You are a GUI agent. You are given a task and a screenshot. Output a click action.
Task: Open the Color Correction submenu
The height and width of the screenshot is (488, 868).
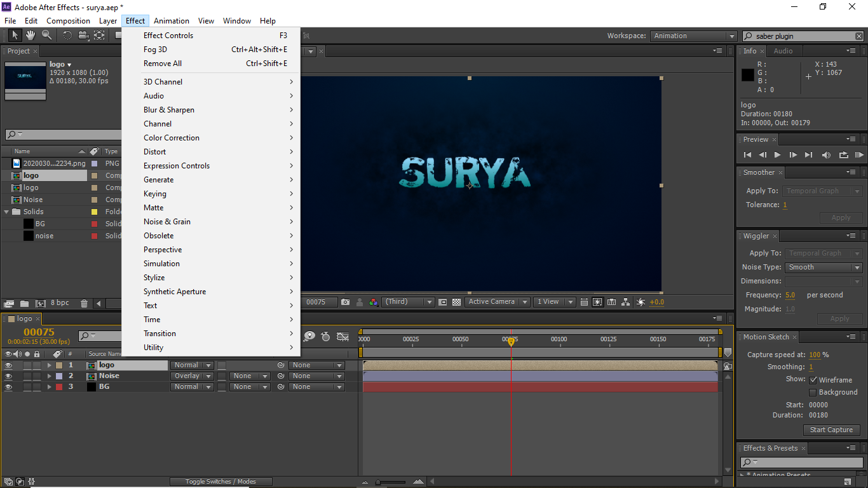pyautogui.click(x=172, y=138)
